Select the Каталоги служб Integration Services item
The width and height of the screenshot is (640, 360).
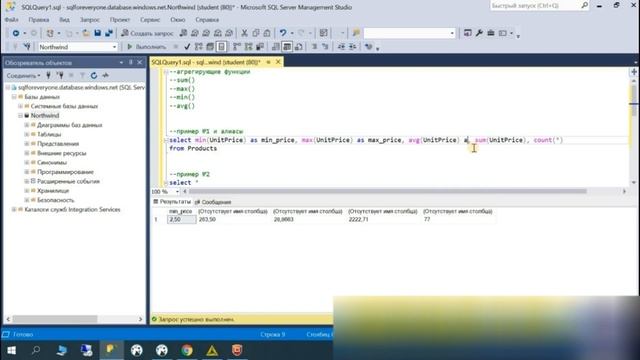point(72,209)
